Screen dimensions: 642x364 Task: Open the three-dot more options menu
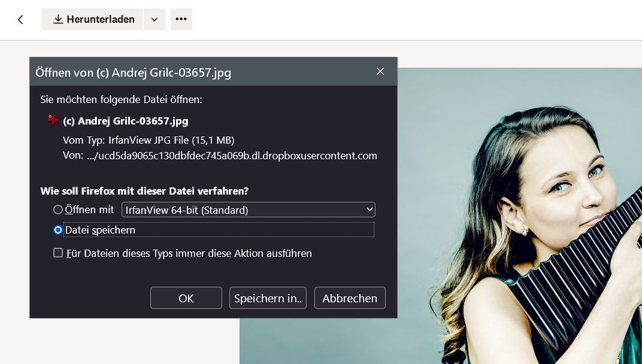[x=181, y=19]
